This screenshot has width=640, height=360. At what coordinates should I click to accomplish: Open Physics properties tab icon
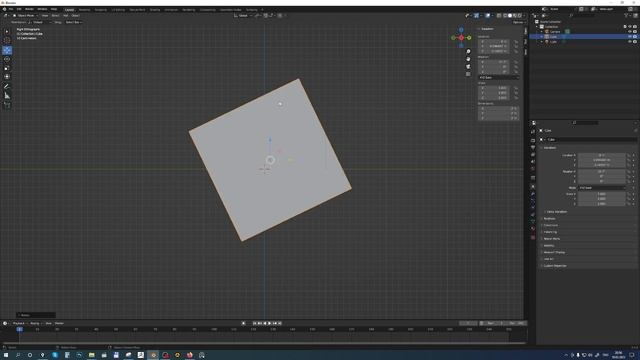(533, 208)
